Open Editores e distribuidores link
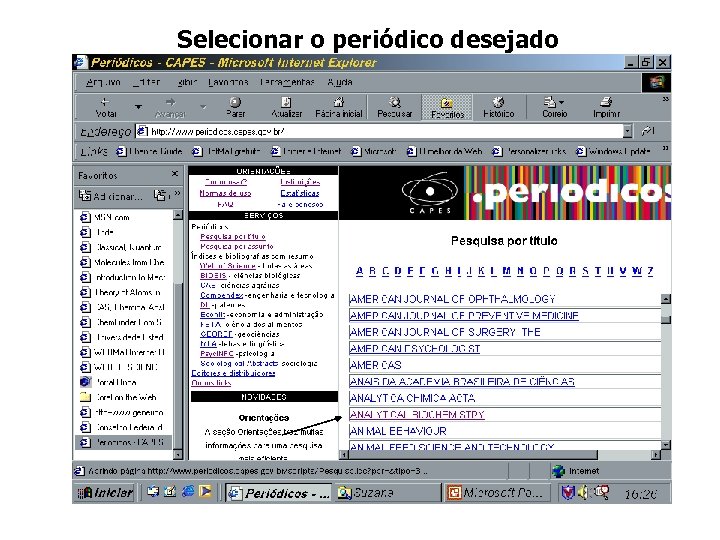 pyautogui.click(x=233, y=373)
